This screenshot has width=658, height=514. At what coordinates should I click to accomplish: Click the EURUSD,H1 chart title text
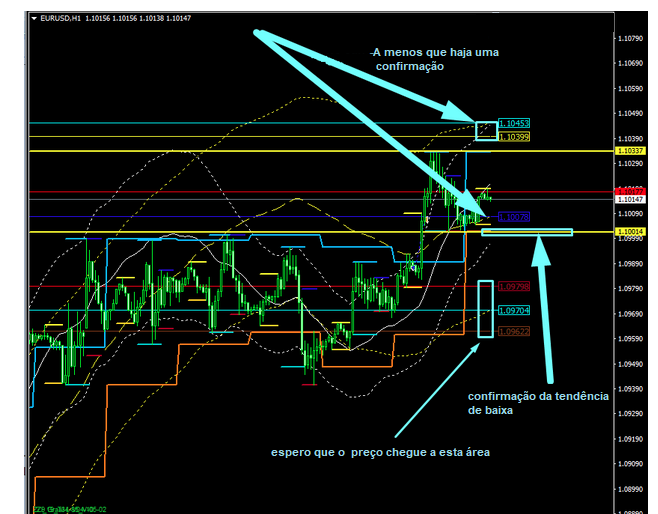click(x=60, y=18)
